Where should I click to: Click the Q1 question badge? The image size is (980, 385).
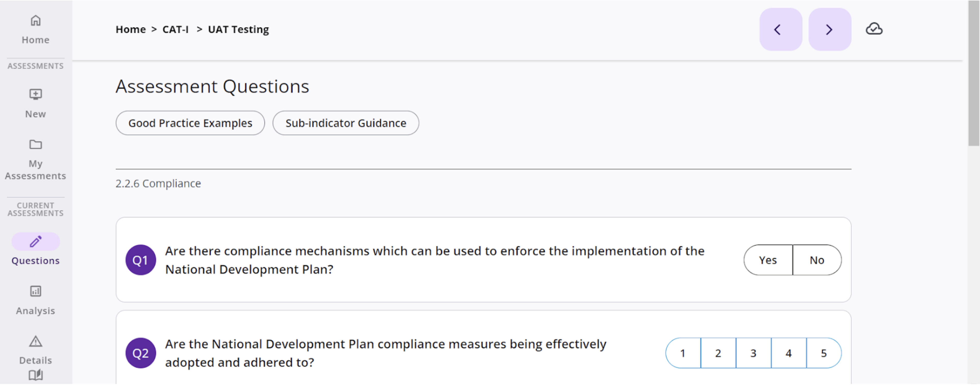pyautogui.click(x=140, y=260)
